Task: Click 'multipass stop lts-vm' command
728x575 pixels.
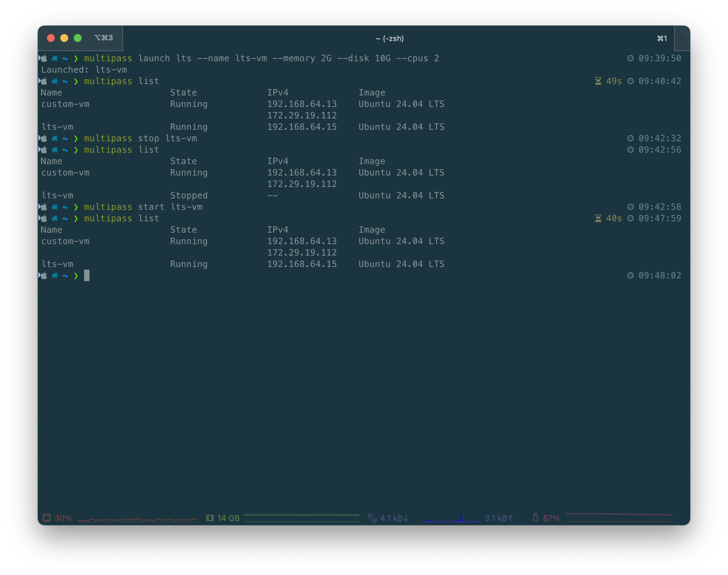Action: pyautogui.click(x=140, y=138)
